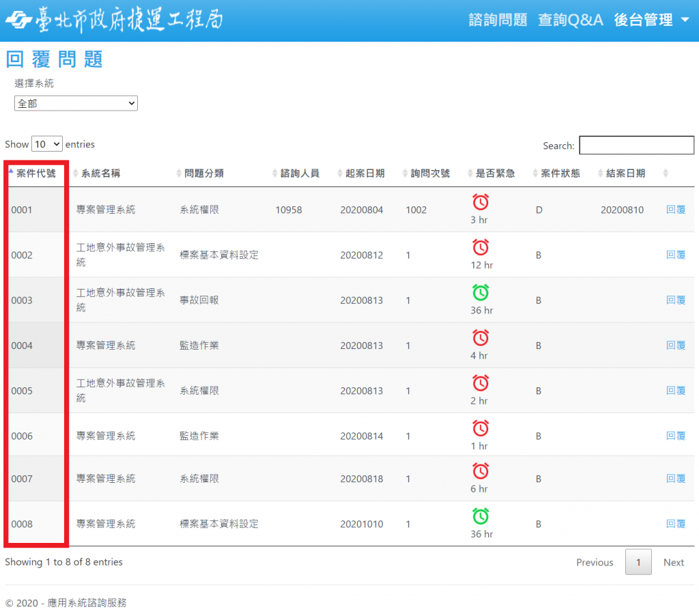The width and height of the screenshot is (699, 616).
Task: Click the green alarm clock icon in row 0008
Action: (480, 516)
